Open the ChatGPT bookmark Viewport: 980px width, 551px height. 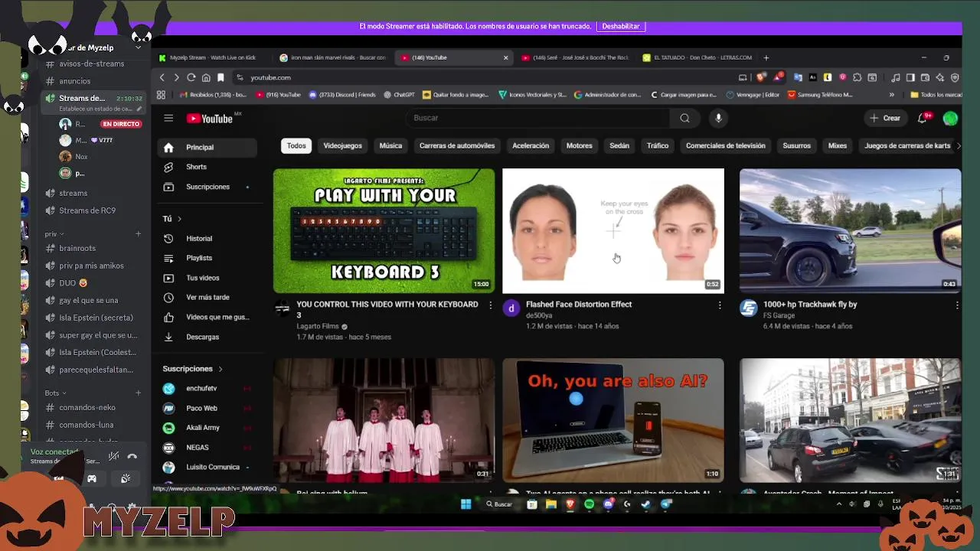(398, 95)
